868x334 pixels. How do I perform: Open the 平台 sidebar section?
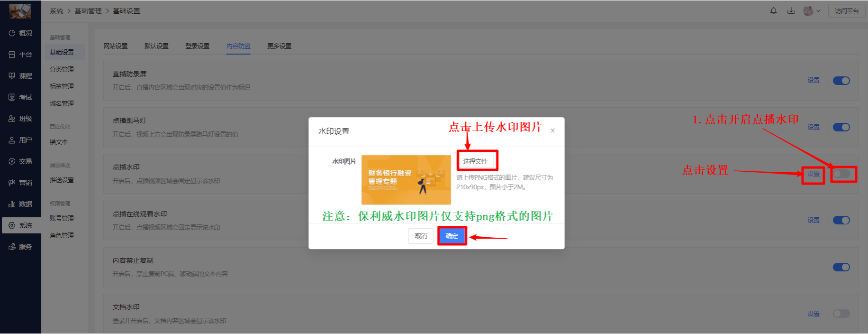(x=20, y=55)
